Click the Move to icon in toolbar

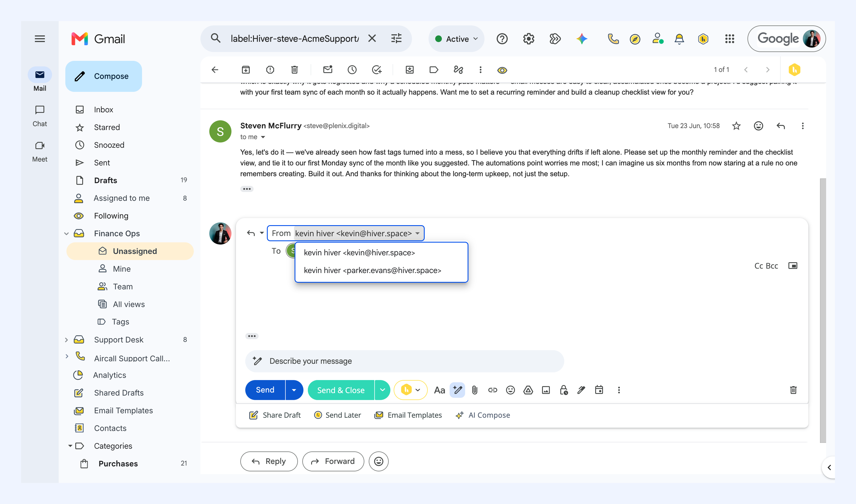tap(409, 70)
